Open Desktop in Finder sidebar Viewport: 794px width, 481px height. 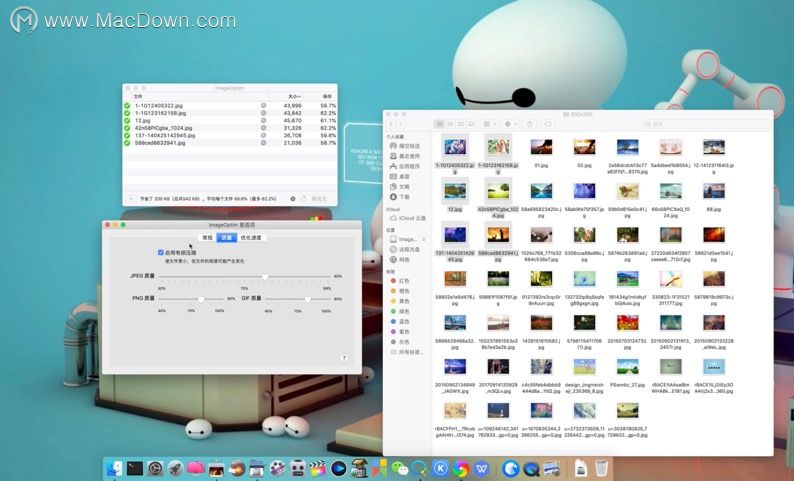click(400, 176)
